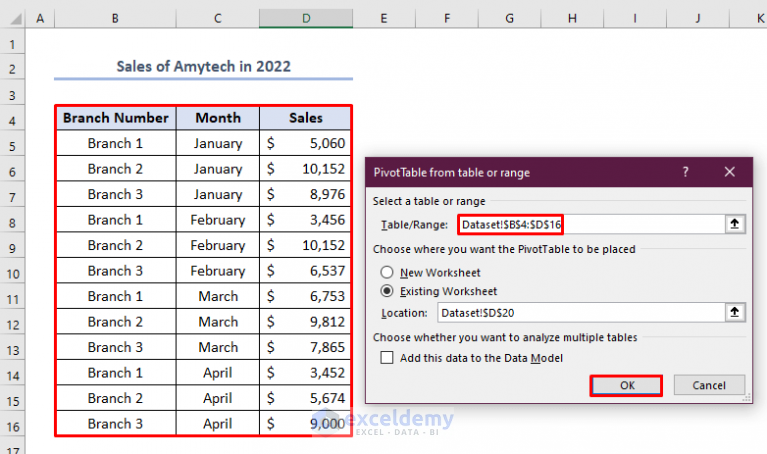767x454 pixels.
Task: Select row 10 header
Action: pos(12,273)
